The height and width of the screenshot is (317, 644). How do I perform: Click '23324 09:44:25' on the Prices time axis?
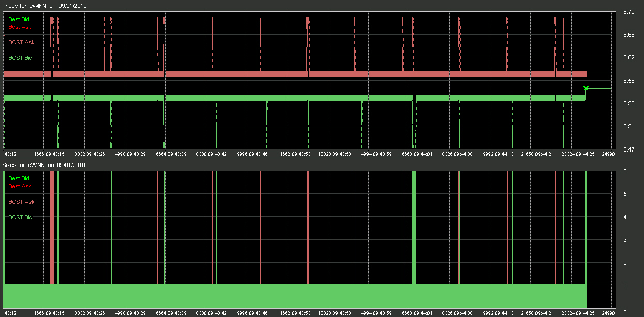pyautogui.click(x=578, y=154)
